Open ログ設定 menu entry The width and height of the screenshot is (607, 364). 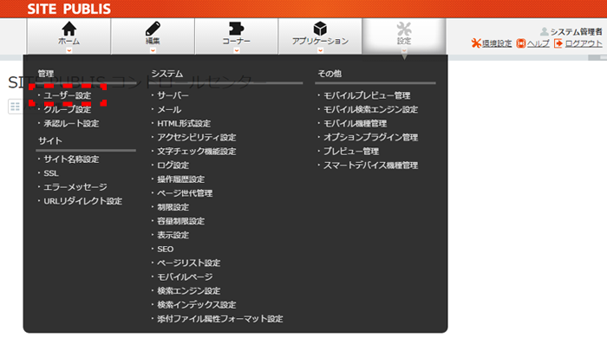pyautogui.click(x=173, y=166)
